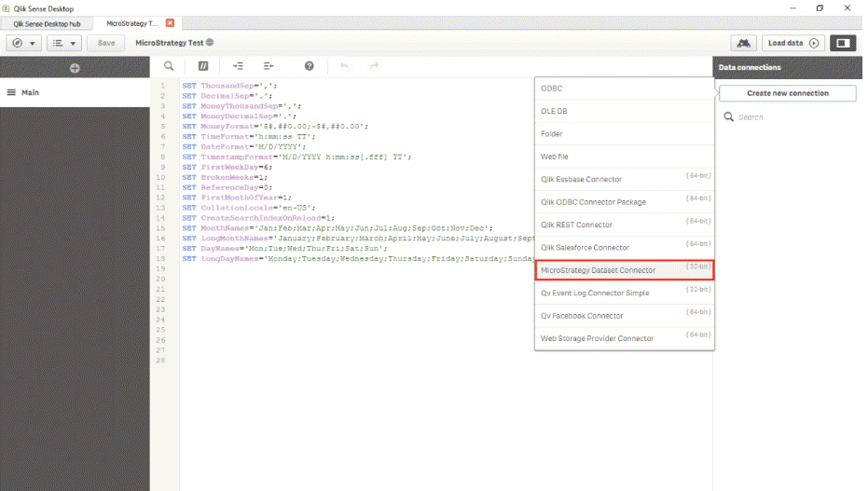Viewport: 868px width, 491px height.
Task: Click the indent script icon
Action: tap(238, 66)
